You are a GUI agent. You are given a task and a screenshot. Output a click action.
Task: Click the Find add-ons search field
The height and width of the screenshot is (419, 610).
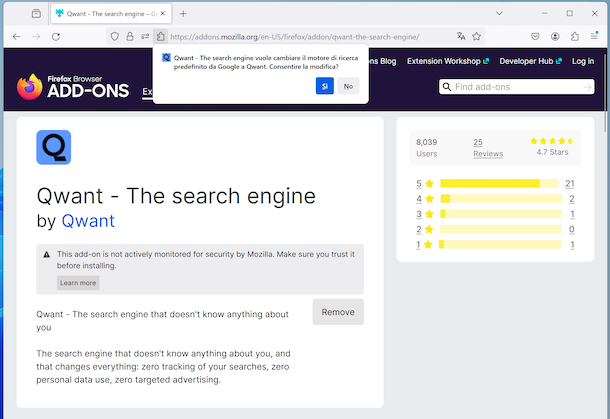coord(517,87)
